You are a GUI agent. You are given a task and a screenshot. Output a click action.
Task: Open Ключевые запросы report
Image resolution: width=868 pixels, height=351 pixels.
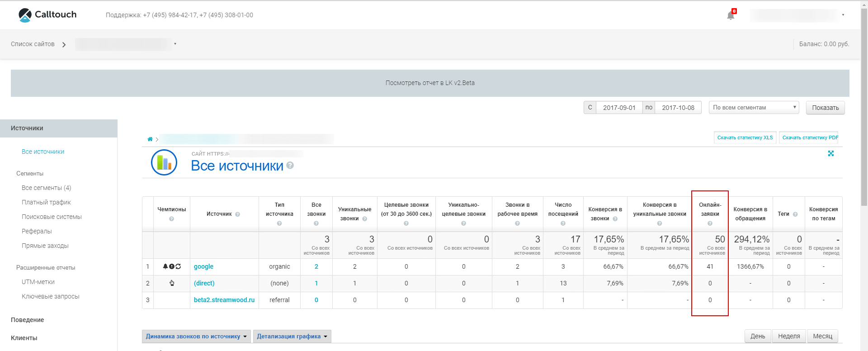click(x=51, y=296)
